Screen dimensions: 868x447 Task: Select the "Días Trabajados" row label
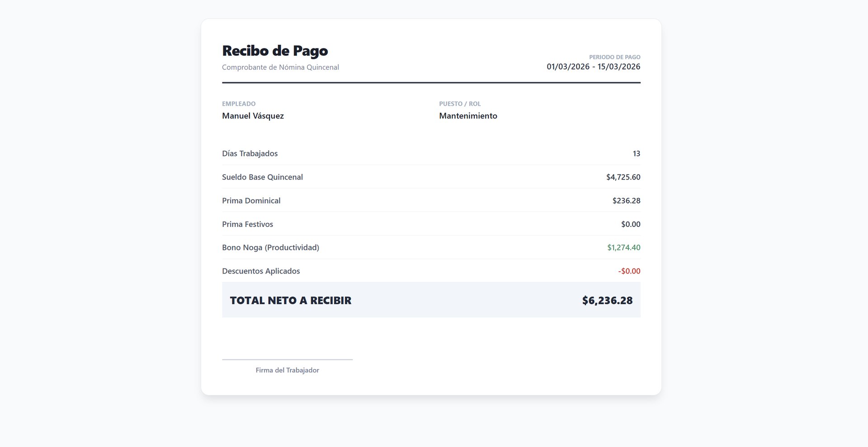(x=250, y=154)
